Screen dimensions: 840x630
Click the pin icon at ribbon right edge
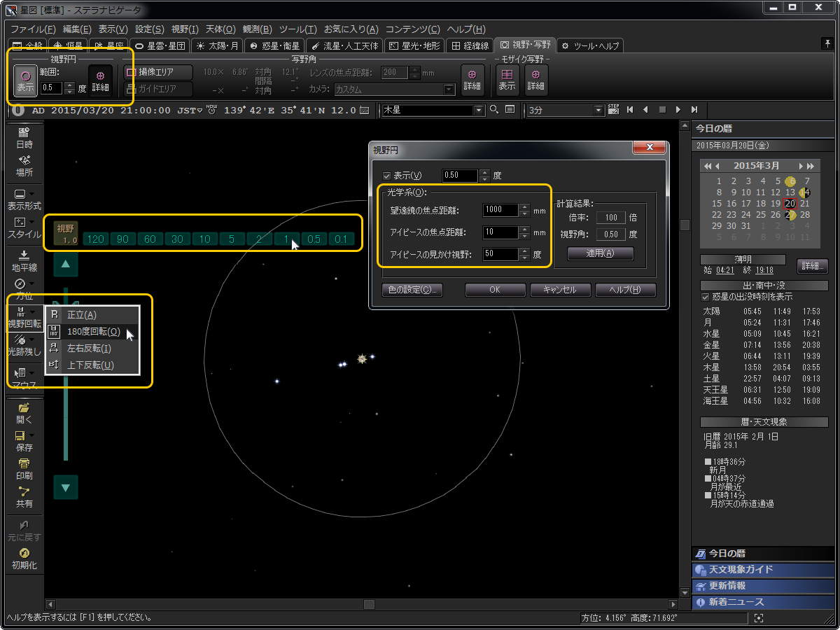point(827,43)
